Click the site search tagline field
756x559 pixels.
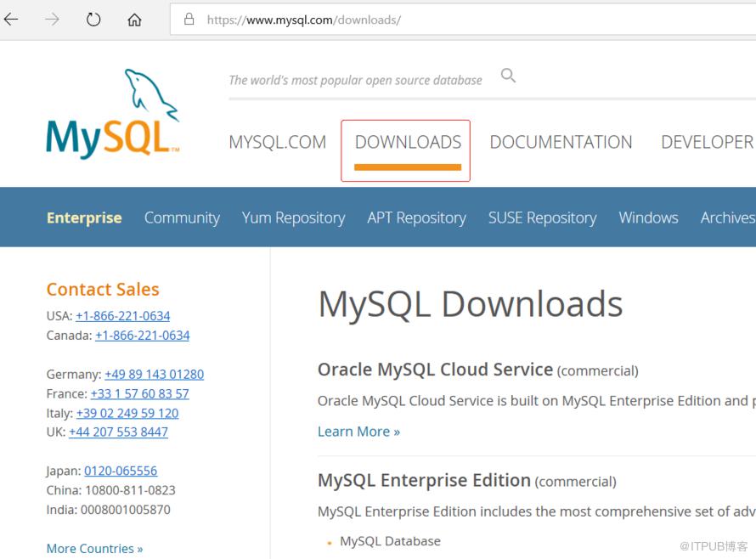click(355, 80)
